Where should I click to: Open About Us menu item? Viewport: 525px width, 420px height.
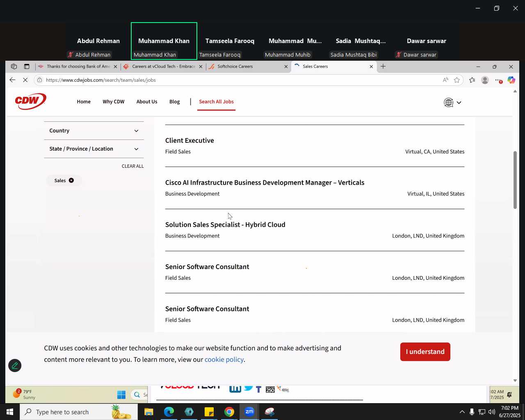pos(147,102)
